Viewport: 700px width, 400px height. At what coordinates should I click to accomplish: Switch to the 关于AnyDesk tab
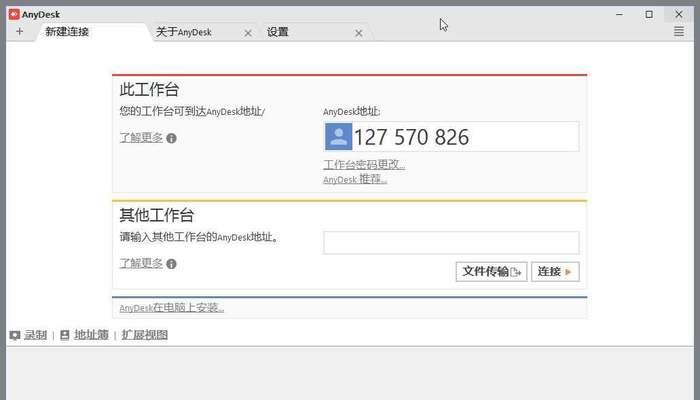184,32
